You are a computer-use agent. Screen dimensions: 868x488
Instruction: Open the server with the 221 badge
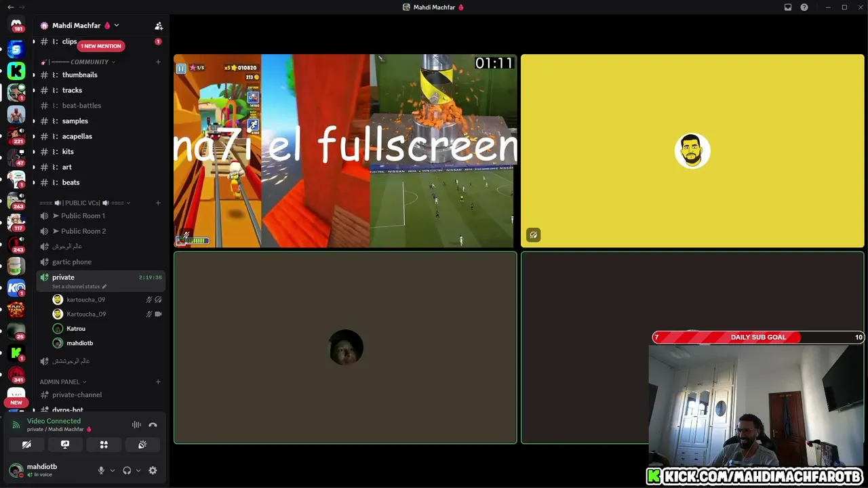[16, 136]
